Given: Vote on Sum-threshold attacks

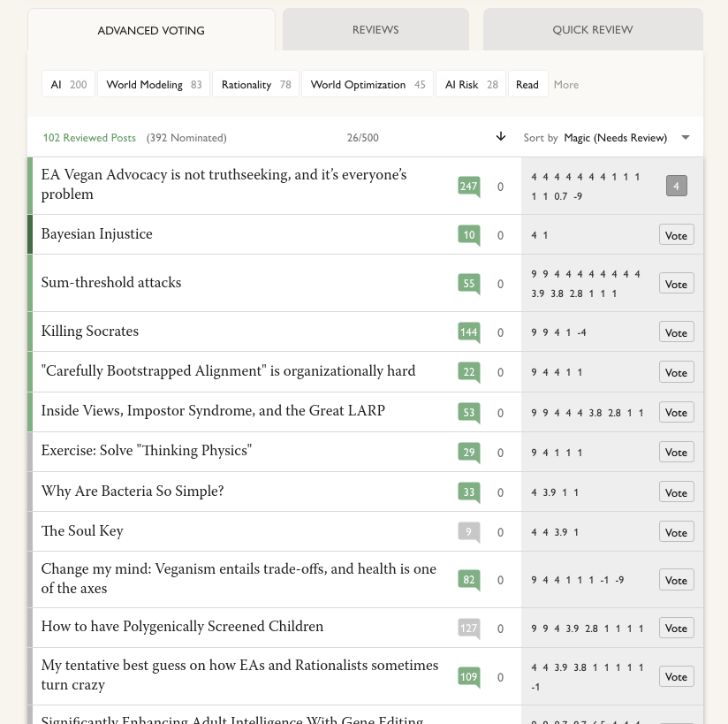Looking at the screenshot, I should click(x=677, y=284).
